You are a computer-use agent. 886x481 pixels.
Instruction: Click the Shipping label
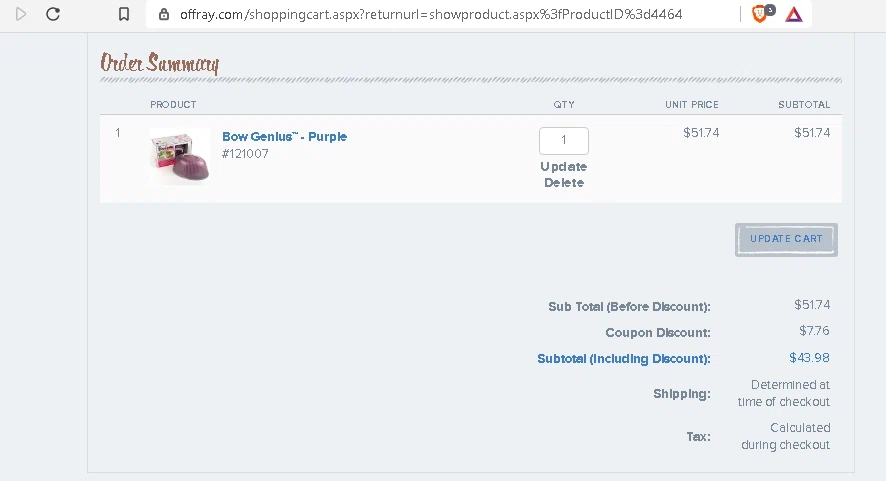(x=682, y=394)
